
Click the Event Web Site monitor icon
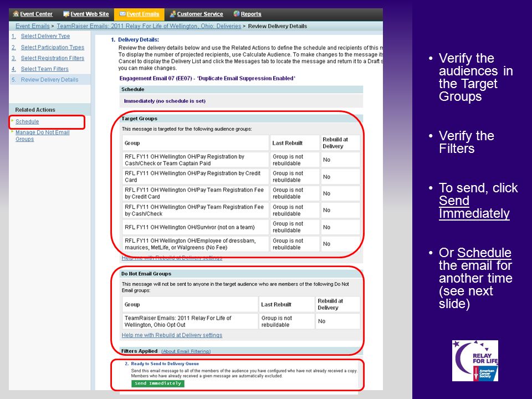[66, 14]
